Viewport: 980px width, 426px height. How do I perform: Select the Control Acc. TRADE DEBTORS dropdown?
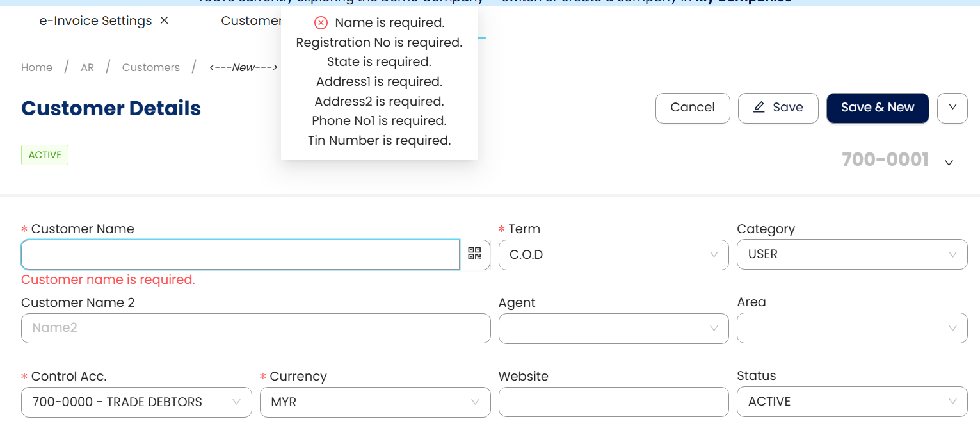136,402
